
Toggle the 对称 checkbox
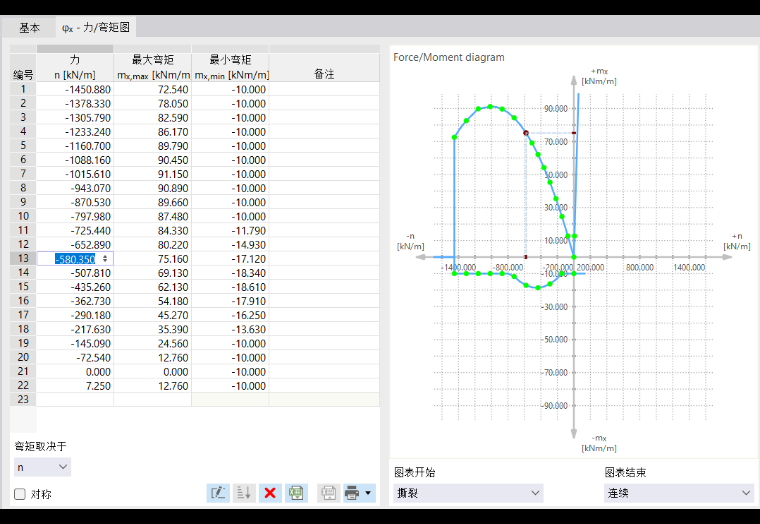tap(20, 494)
